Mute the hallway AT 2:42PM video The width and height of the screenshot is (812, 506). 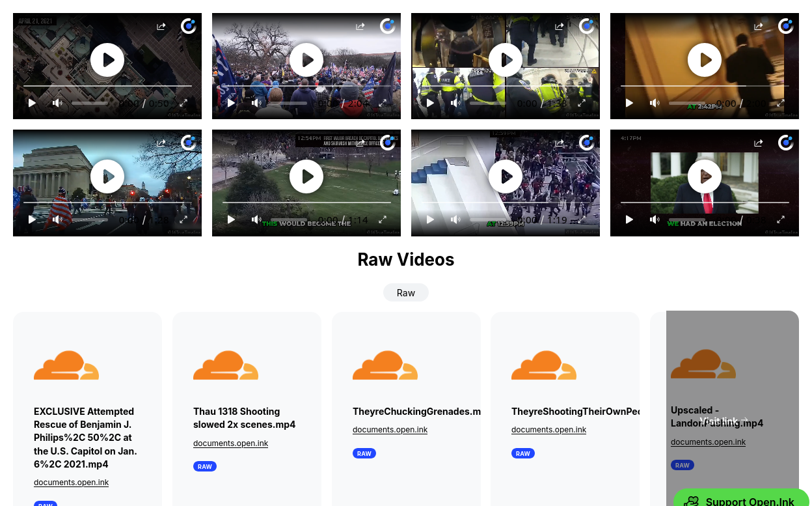point(655,103)
